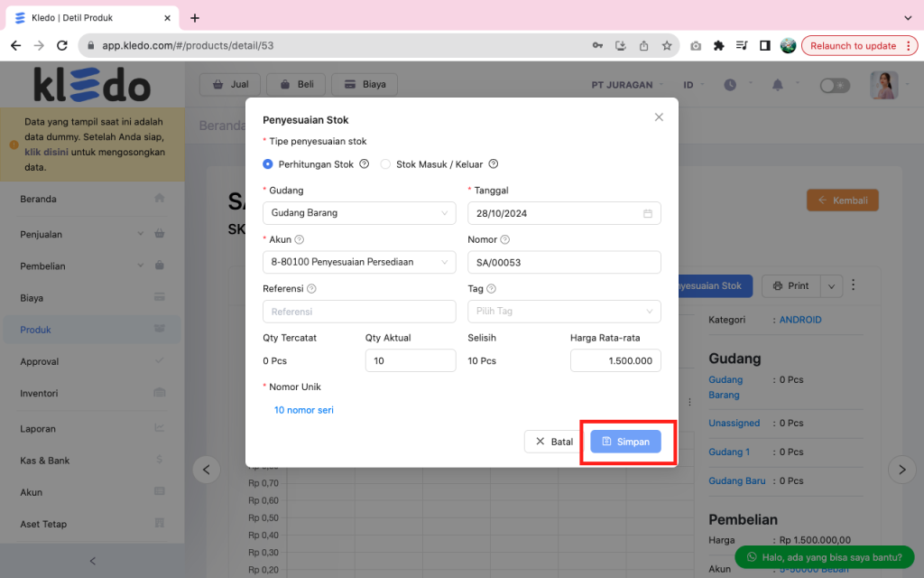This screenshot has height=578, width=924.
Task: Reload the page in browser
Action: click(62, 45)
